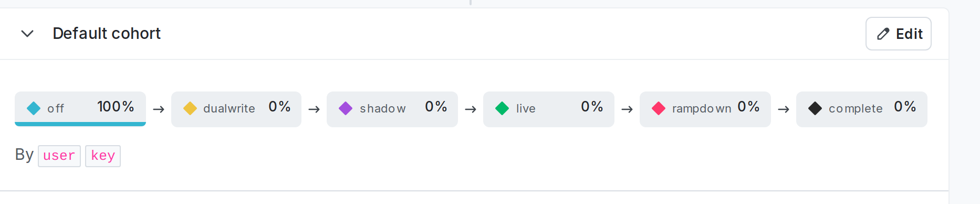Select the purple shadow diamond icon
Image resolution: width=980 pixels, height=204 pixels.
[x=346, y=108]
